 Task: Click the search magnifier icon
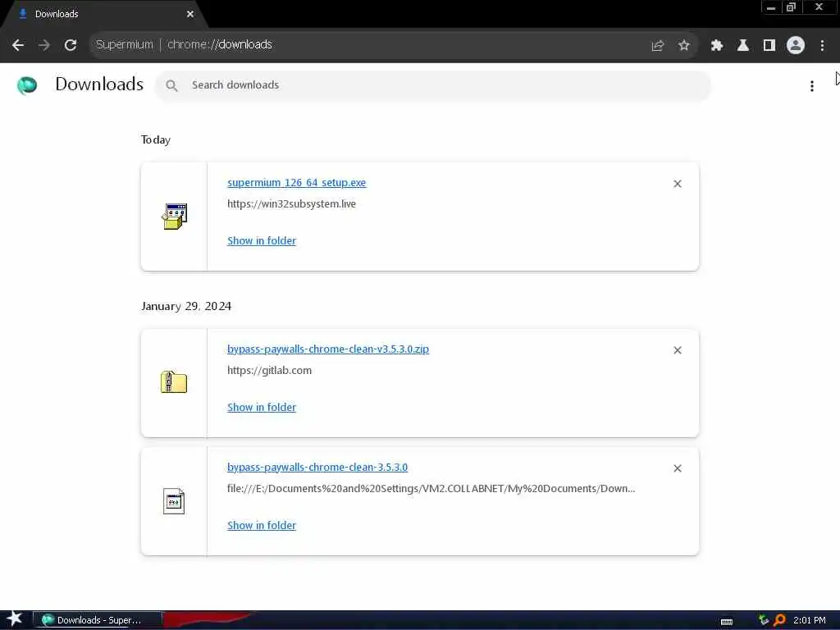coord(171,85)
